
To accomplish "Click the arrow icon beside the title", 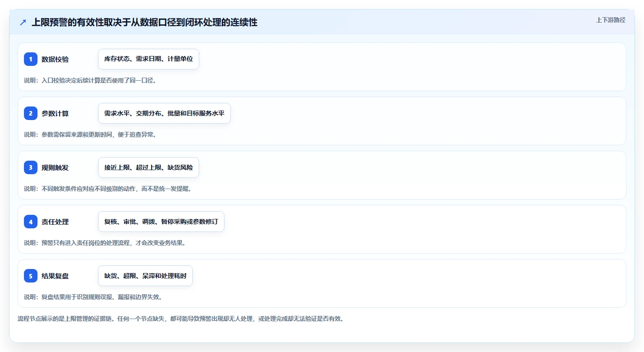I will [23, 23].
